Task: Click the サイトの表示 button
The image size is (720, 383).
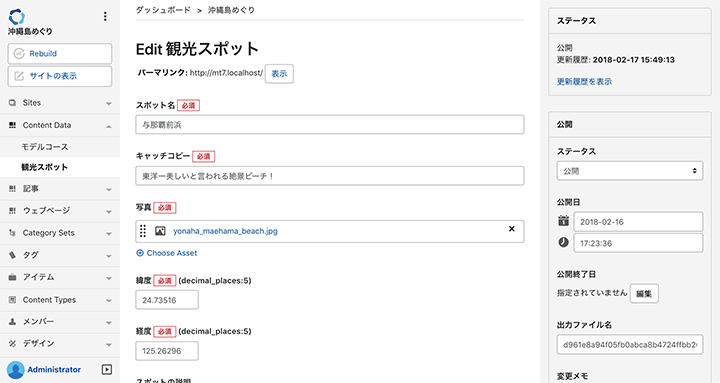Action: (60, 76)
